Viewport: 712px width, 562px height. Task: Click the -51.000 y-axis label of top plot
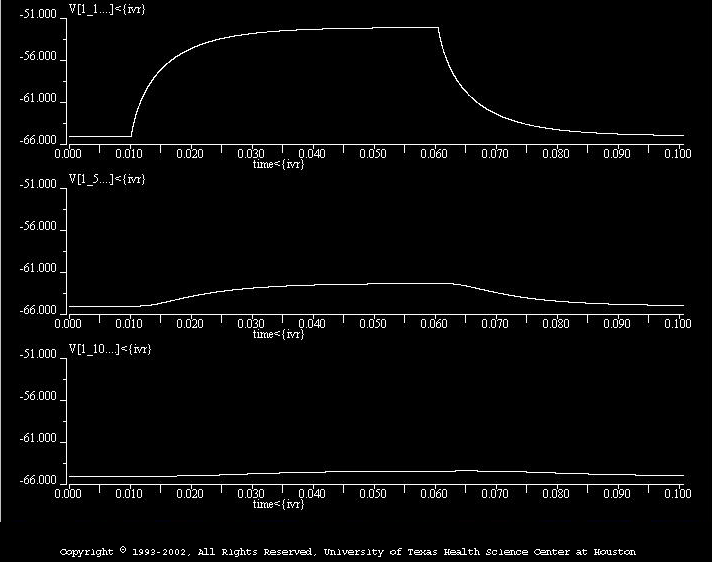point(39,16)
